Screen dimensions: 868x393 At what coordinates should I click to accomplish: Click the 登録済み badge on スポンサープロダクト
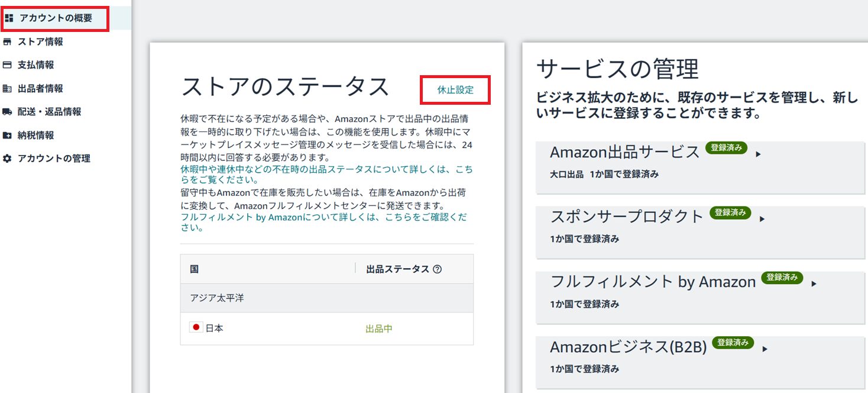(x=730, y=212)
